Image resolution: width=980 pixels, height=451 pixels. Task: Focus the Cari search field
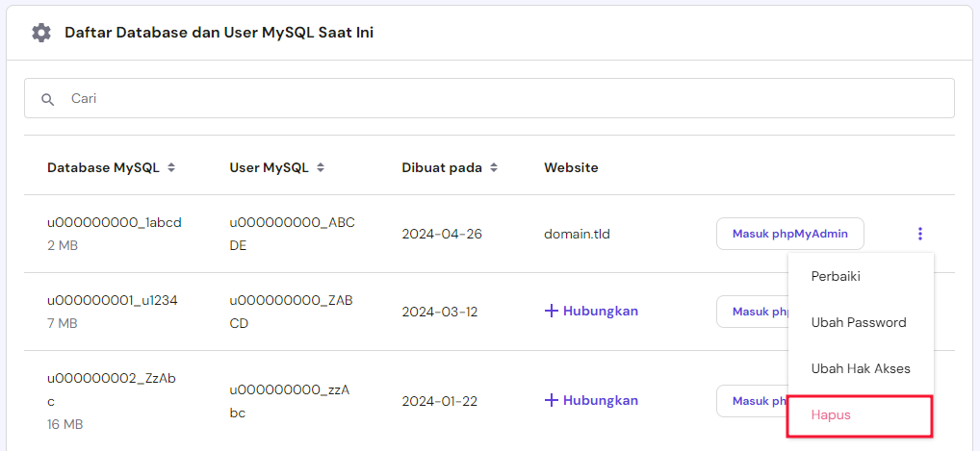coord(489,98)
